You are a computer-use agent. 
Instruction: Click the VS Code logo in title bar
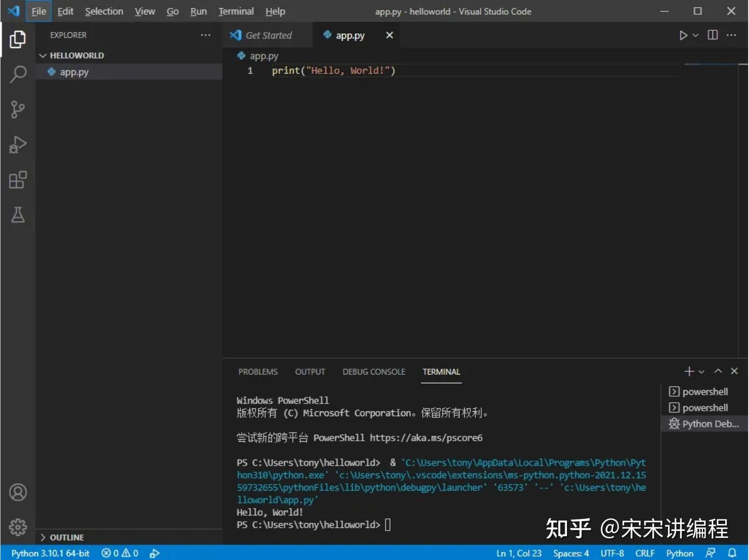pos(14,11)
